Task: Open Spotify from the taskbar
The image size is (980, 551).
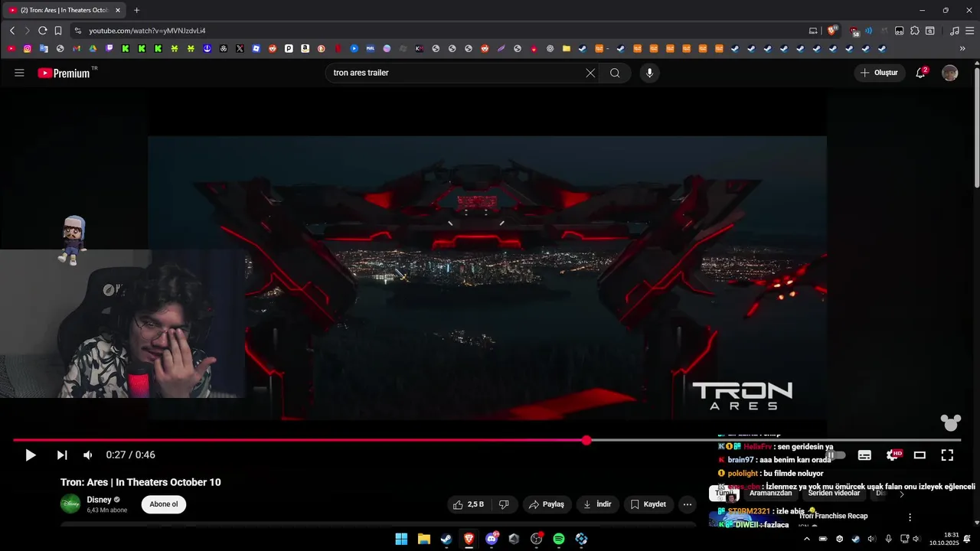Action: coord(559,539)
